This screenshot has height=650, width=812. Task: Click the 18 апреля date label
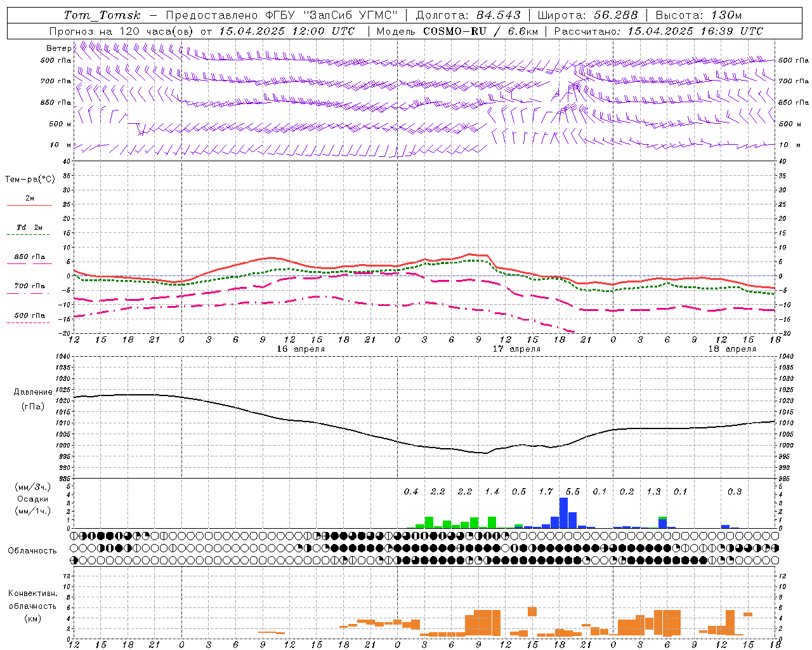pos(732,349)
